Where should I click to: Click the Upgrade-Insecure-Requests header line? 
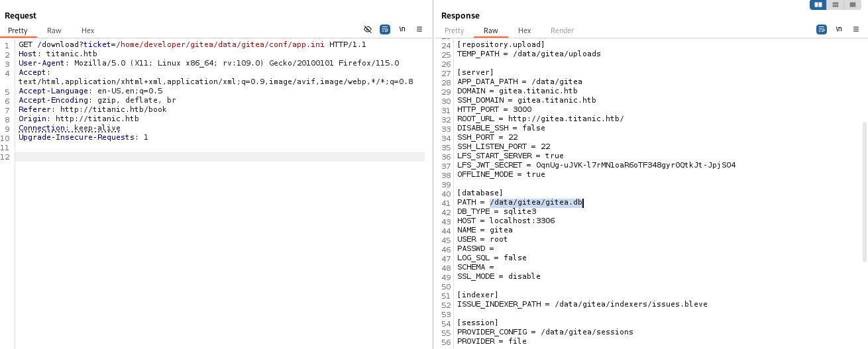click(83, 137)
